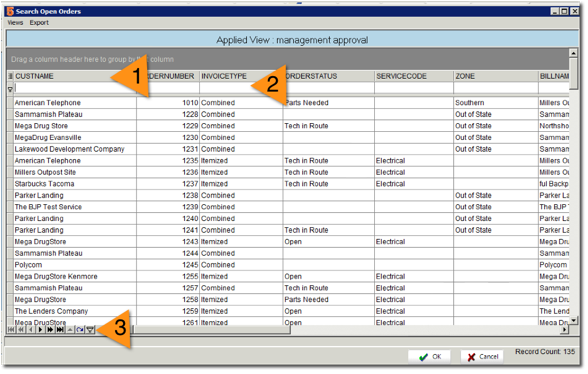Go to first record in navigator
Screen dimensions: 588x374
point(11,330)
